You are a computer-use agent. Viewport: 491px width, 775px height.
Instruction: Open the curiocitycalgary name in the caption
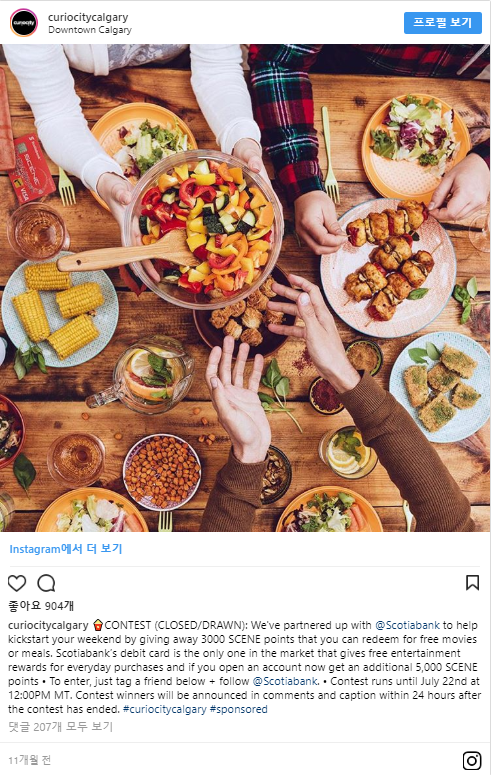[x=48, y=625]
